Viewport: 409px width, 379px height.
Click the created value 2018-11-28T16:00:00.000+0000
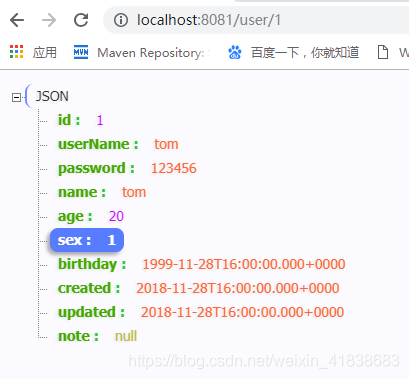point(238,288)
